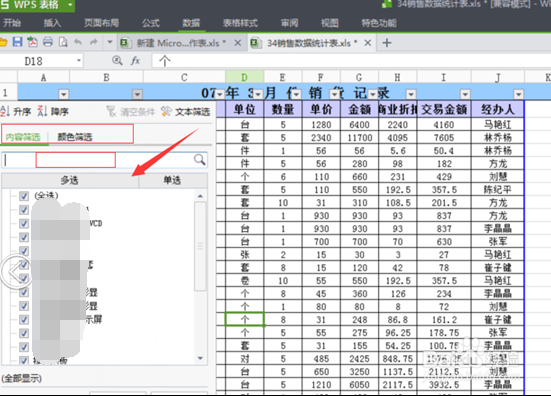This screenshot has height=396, width=551.
Task: Click the 交易金额 header cell
Action: click(x=444, y=110)
